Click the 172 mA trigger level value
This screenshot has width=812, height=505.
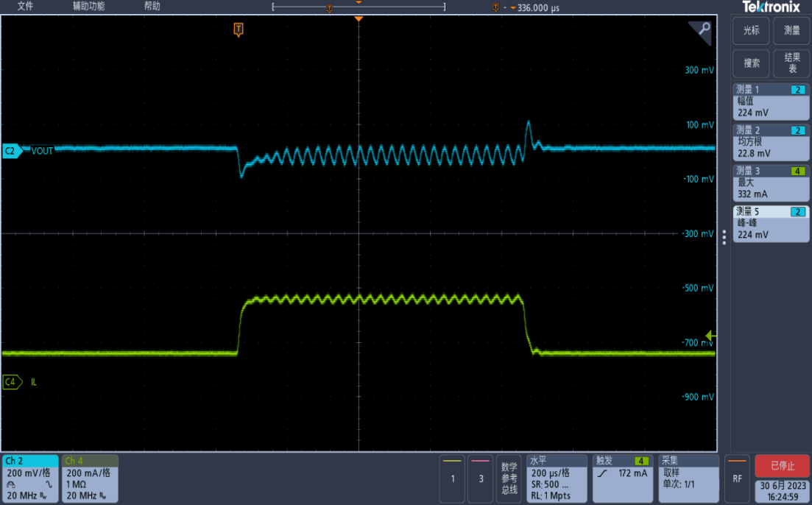[x=633, y=473]
